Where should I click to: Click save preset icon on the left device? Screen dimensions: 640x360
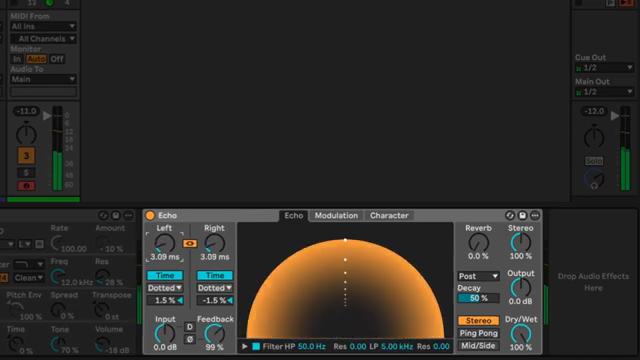point(116,216)
